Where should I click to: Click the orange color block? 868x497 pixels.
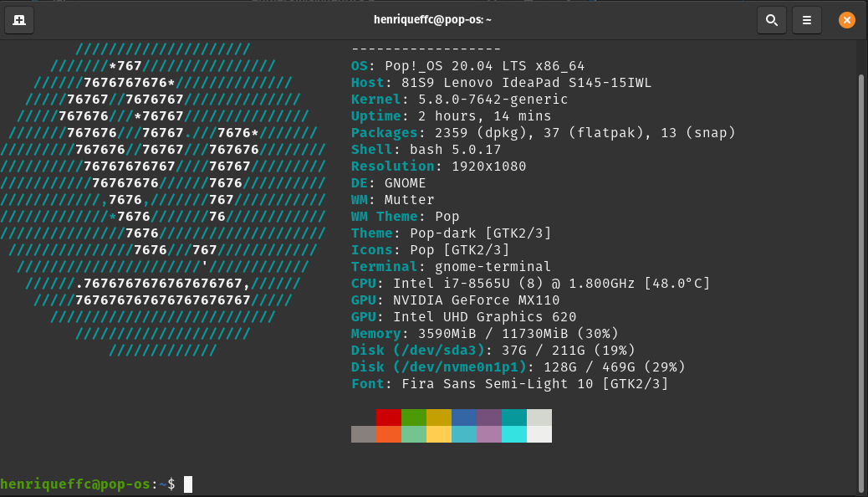(x=388, y=434)
